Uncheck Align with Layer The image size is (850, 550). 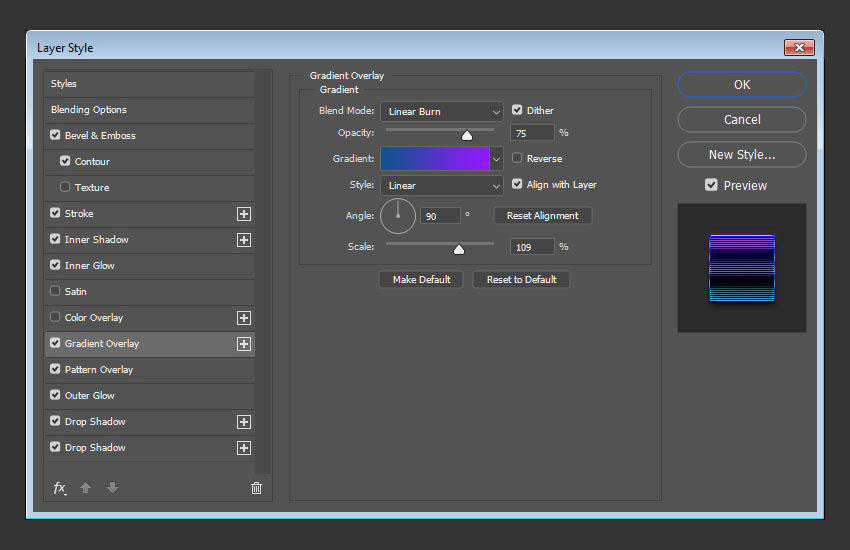pos(517,184)
